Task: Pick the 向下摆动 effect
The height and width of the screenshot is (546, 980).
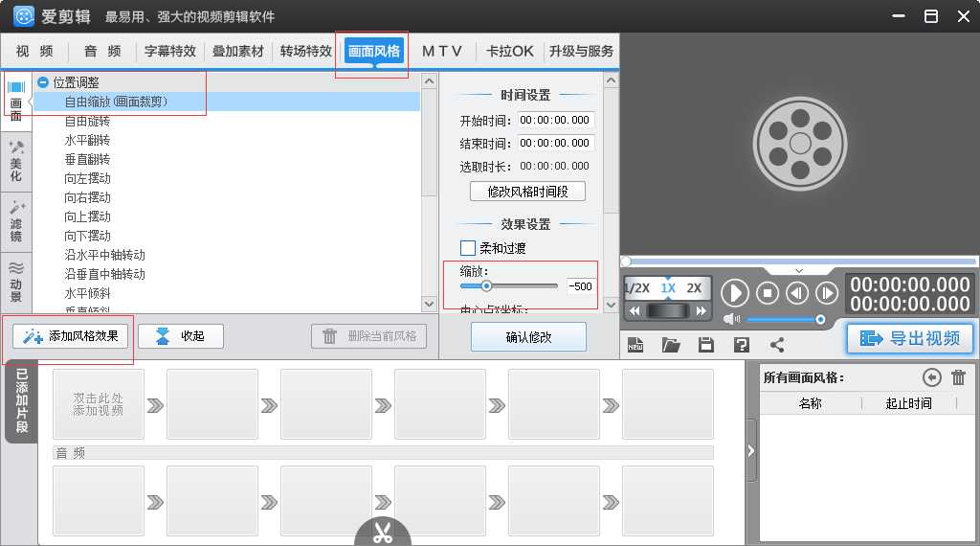Action: (87, 236)
